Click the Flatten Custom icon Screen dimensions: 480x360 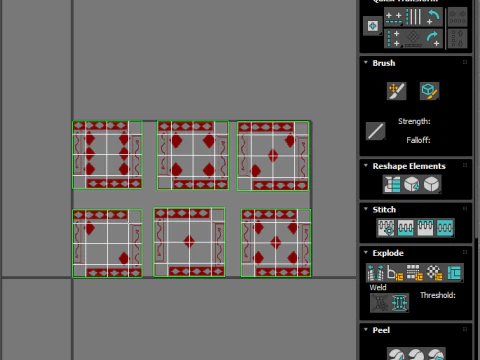point(454,273)
